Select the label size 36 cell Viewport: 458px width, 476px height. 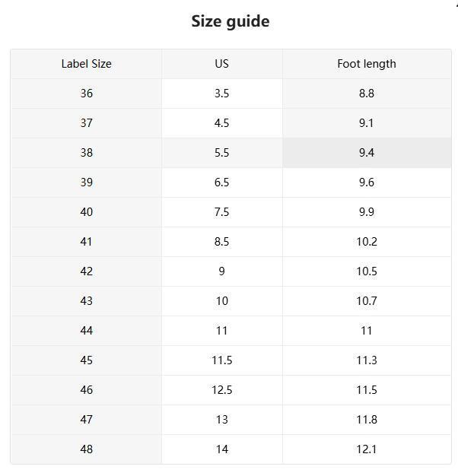coord(86,94)
